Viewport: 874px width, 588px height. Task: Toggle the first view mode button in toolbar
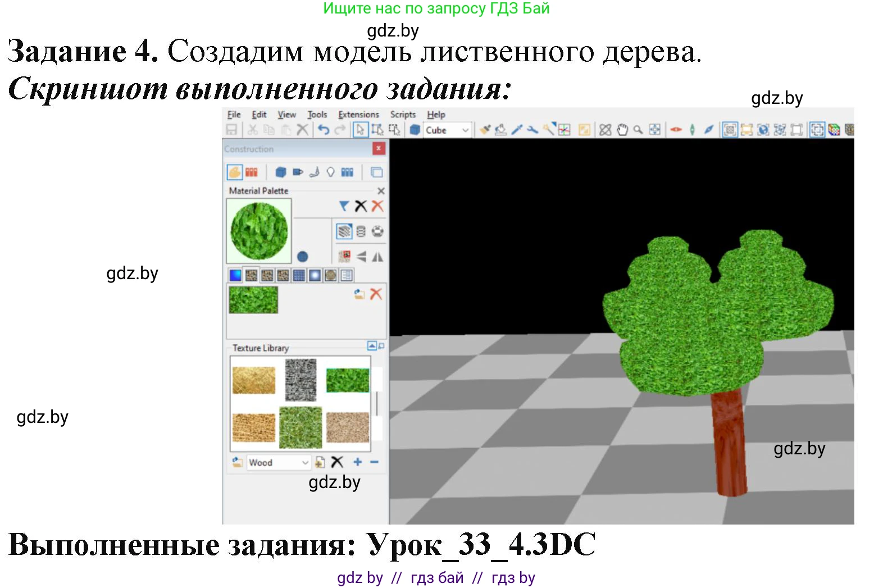pos(730,130)
